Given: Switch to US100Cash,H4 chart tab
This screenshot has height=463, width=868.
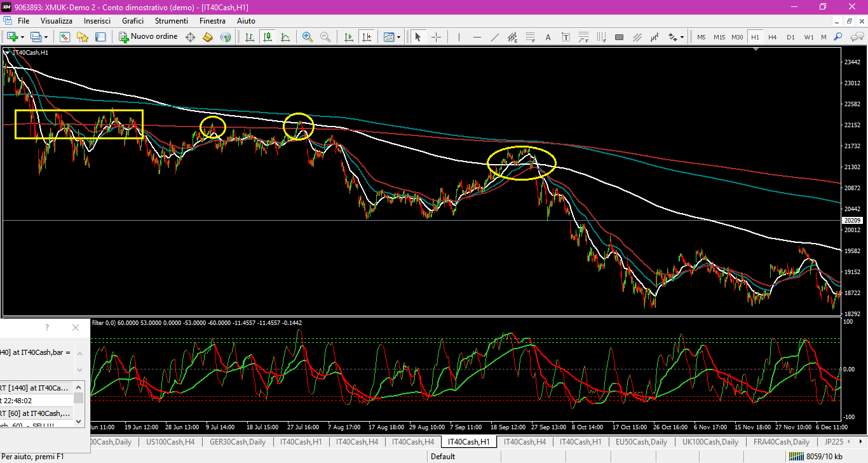Looking at the screenshot, I should click(170, 441).
